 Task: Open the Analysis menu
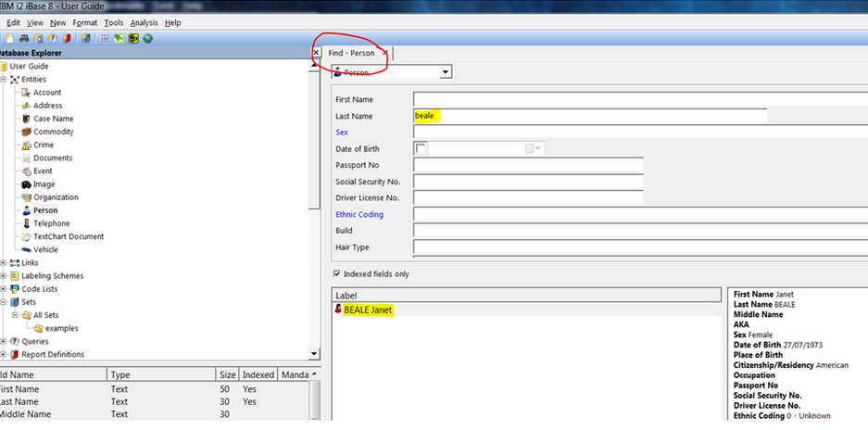[144, 23]
